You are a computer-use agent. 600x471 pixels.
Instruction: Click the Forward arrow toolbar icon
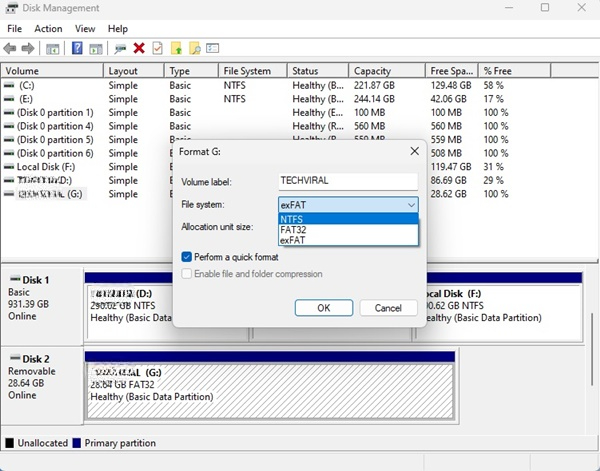coord(28,49)
